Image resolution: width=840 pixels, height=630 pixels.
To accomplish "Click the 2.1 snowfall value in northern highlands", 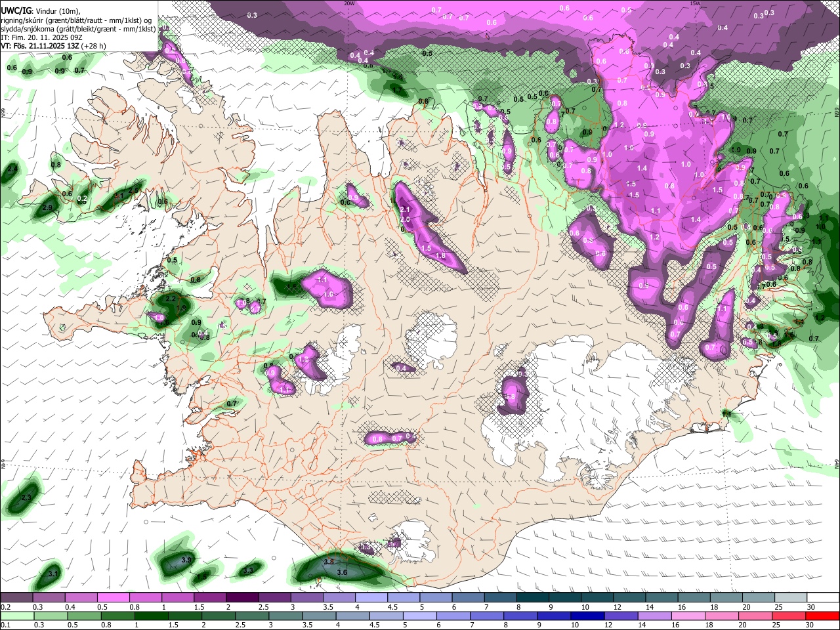I will (x=405, y=209).
